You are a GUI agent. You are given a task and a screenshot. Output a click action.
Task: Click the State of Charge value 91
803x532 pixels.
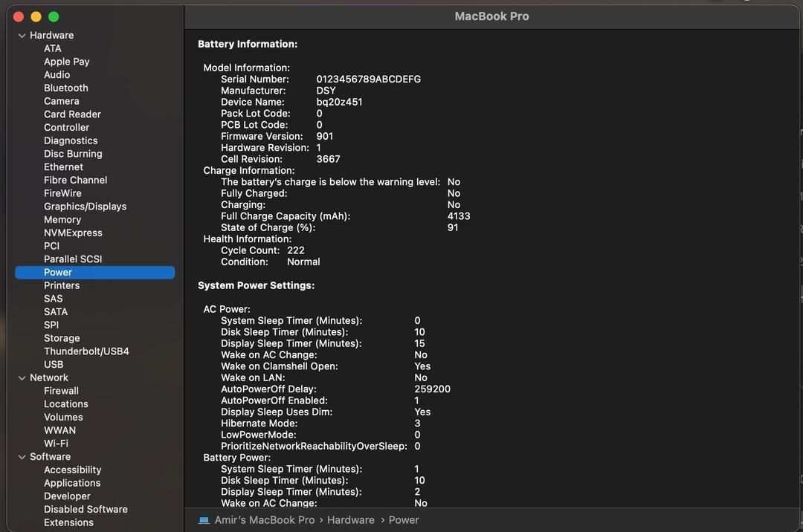pyautogui.click(x=453, y=227)
